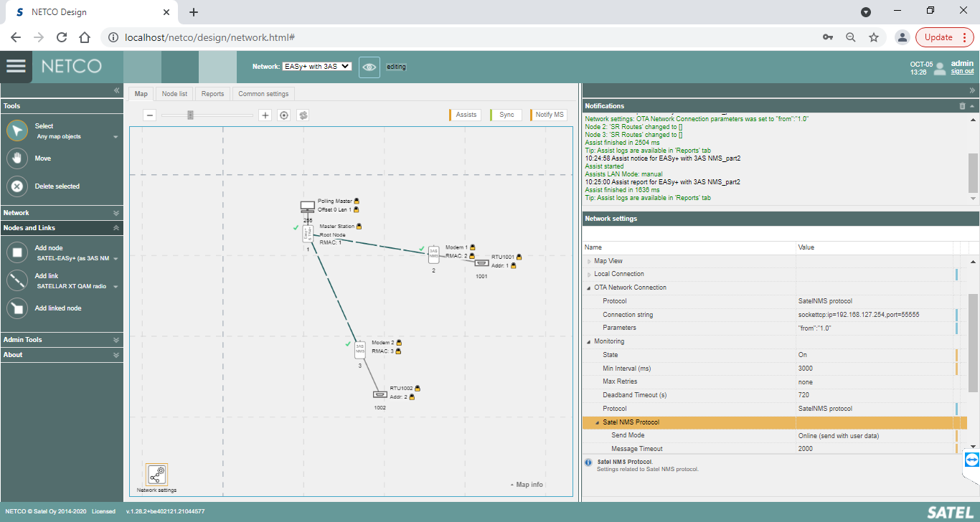980x522 pixels.
Task: Toggle the Assists button
Action: click(x=466, y=115)
